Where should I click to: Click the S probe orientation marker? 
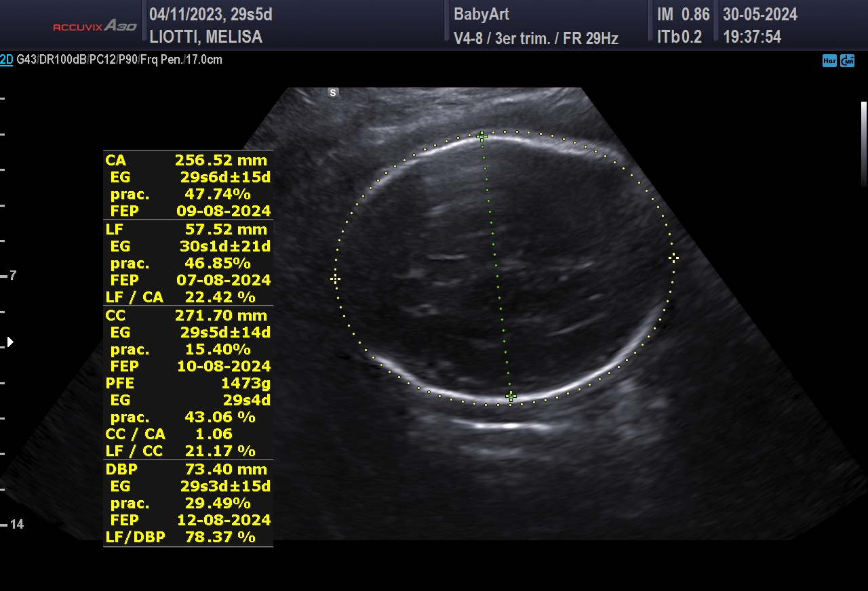point(333,93)
